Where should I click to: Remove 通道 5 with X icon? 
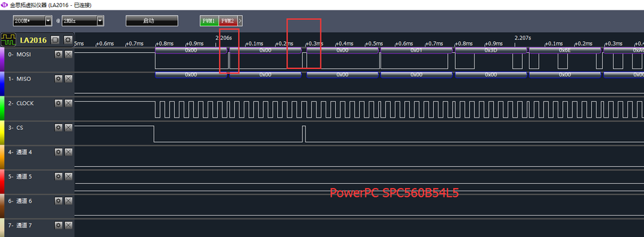tap(68, 176)
